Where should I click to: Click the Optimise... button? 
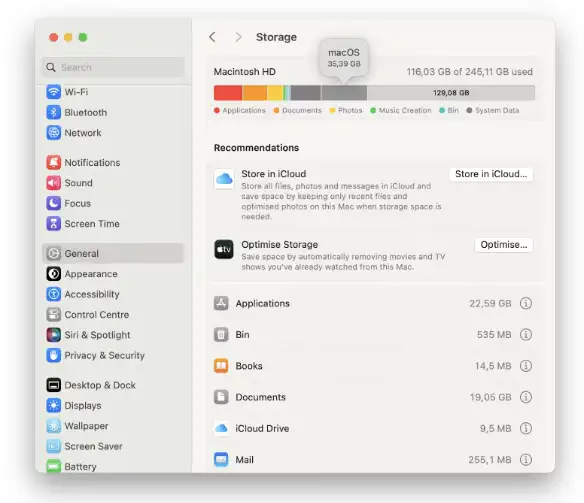click(504, 245)
